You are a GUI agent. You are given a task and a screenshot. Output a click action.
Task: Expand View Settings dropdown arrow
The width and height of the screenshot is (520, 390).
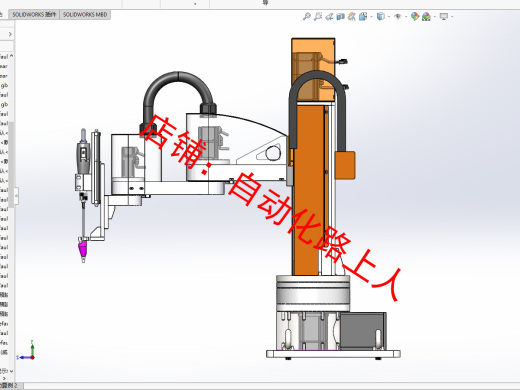coord(452,17)
